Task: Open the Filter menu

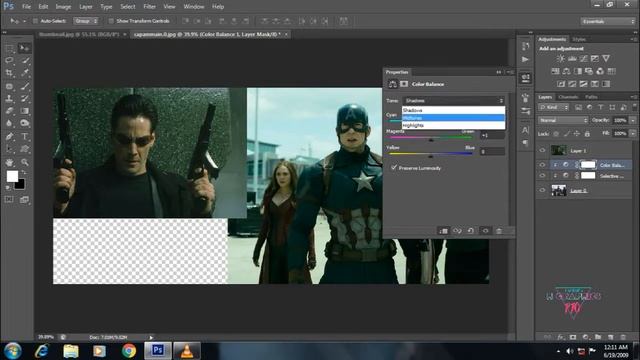Action: tap(149, 7)
